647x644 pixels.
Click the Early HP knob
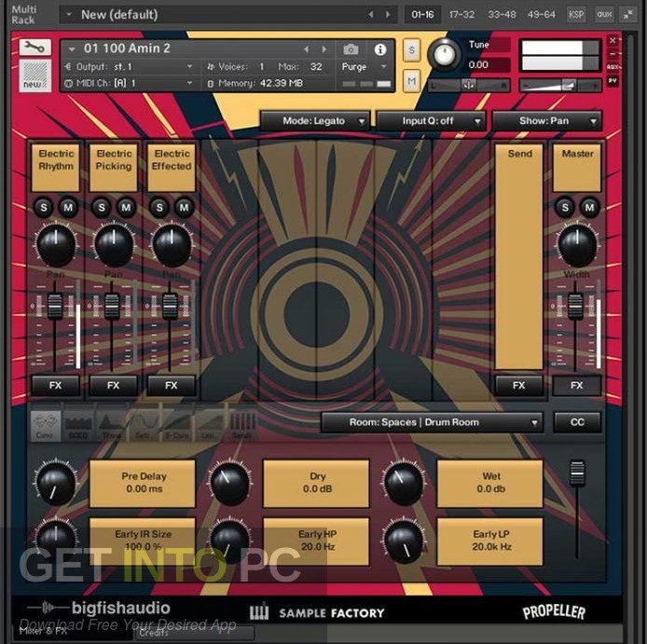click(x=230, y=542)
